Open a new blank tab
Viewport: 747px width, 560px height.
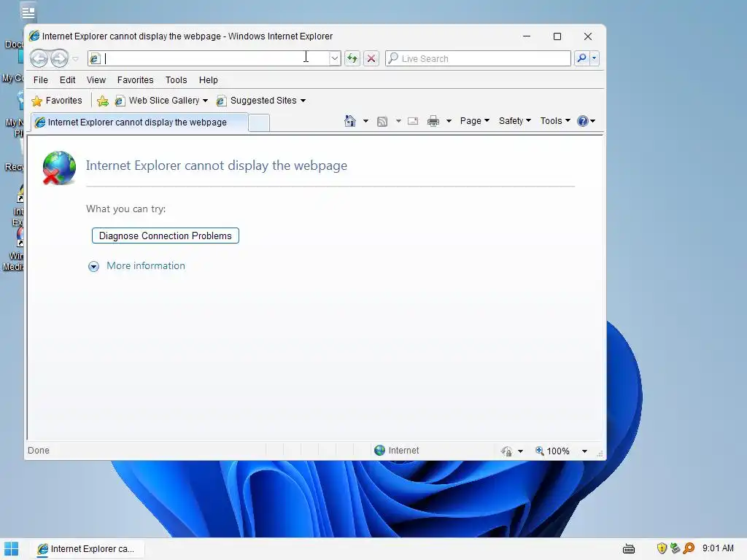[x=259, y=122]
